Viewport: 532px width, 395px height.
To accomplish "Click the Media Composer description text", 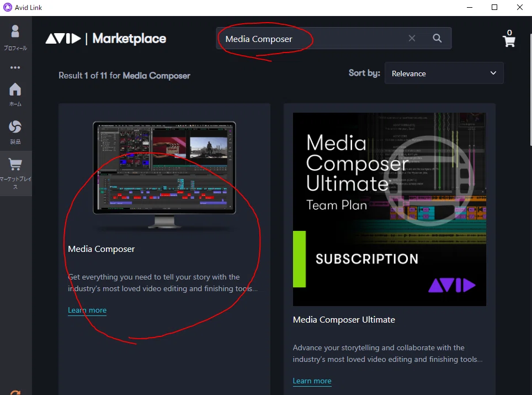I will [162, 283].
